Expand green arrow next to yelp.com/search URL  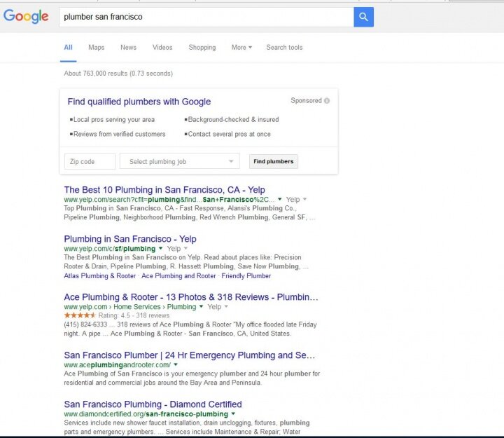click(279, 199)
